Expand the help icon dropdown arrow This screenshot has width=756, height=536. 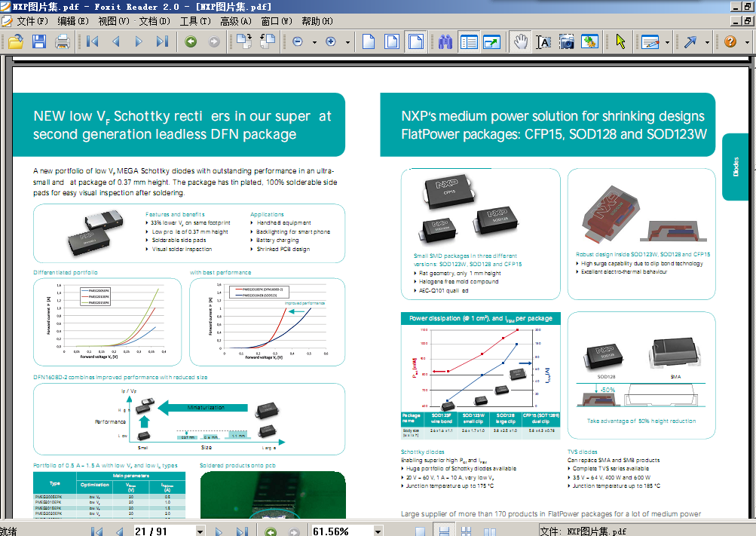[x=747, y=42]
